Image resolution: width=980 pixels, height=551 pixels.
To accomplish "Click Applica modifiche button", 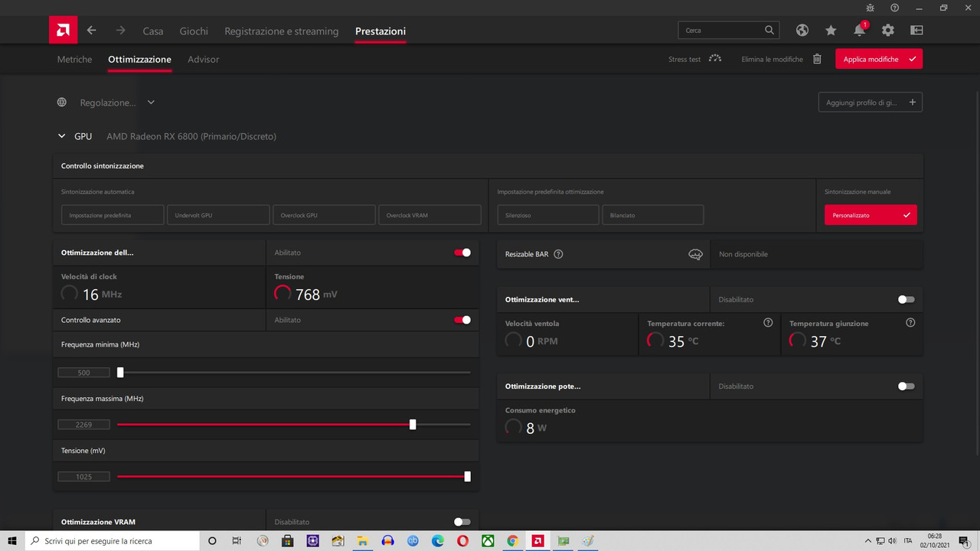I will click(879, 59).
